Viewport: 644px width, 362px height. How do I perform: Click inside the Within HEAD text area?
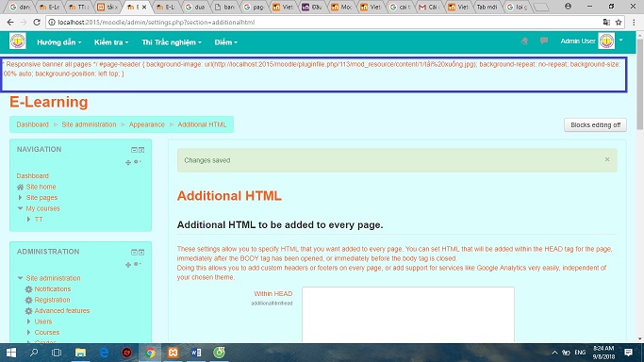(x=408, y=315)
